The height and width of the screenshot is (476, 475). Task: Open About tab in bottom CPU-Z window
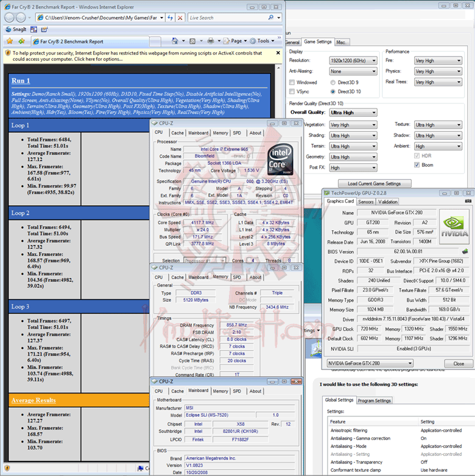coord(255,391)
